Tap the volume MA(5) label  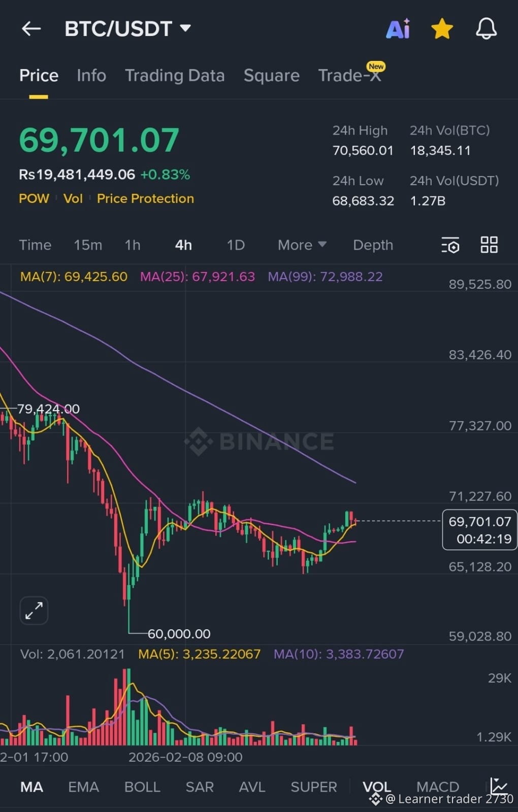(x=199, y=654)
